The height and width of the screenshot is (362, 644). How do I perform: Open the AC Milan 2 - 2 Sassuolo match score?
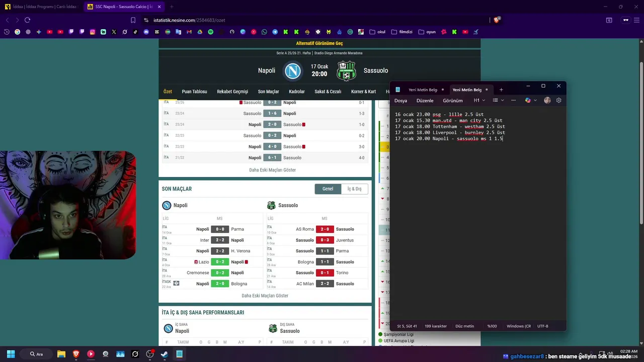click(x=325, y=284)
